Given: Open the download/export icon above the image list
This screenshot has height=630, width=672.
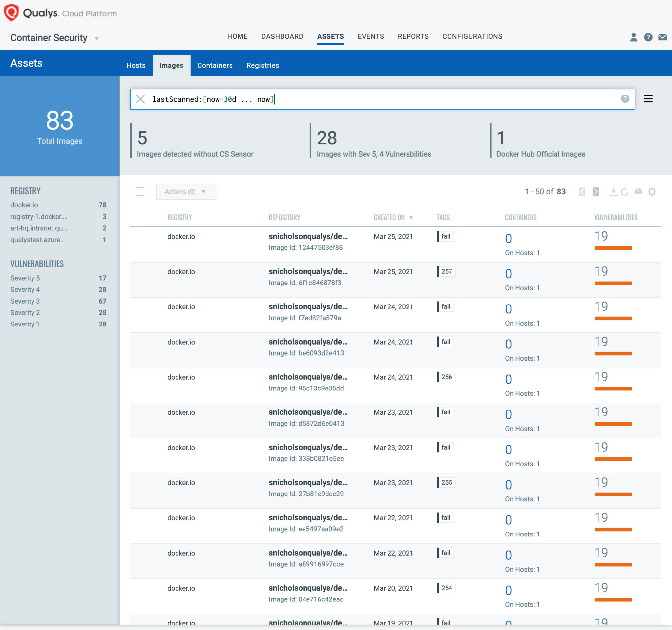Looking at the screenshot, I should pyautogui.click(x=613, y=192).
